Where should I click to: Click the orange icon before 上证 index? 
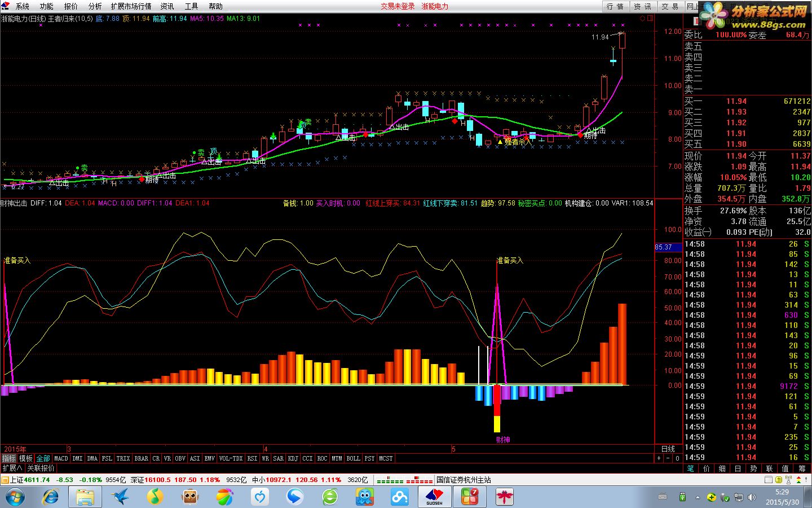(x=5, y=480)
